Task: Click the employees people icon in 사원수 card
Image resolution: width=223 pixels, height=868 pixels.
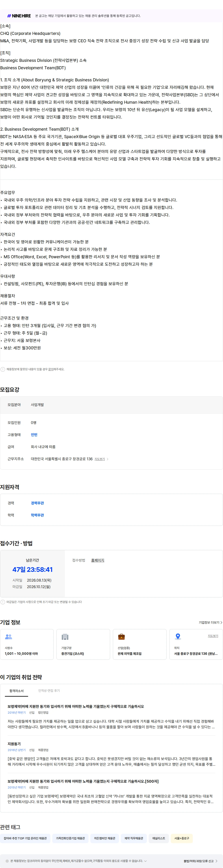Action: tap(8, 637)
